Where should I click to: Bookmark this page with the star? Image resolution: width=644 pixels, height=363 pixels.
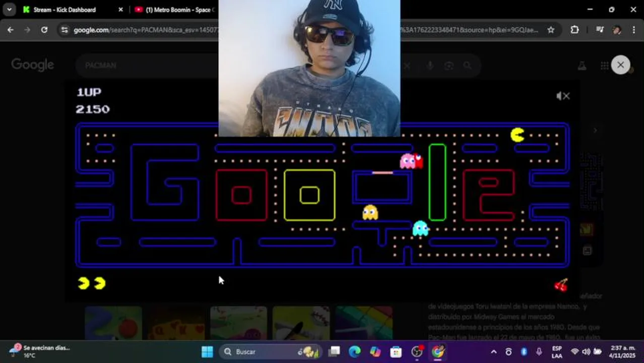click(x=551, y=30)
